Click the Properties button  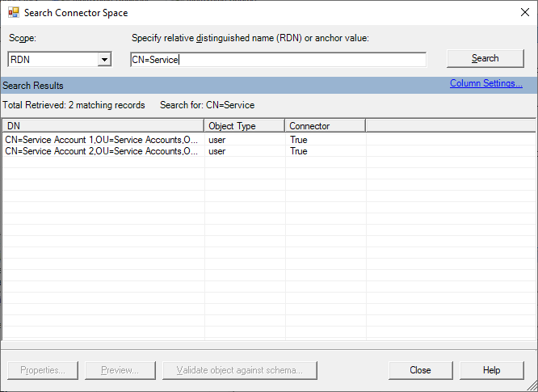pos(43,370)
